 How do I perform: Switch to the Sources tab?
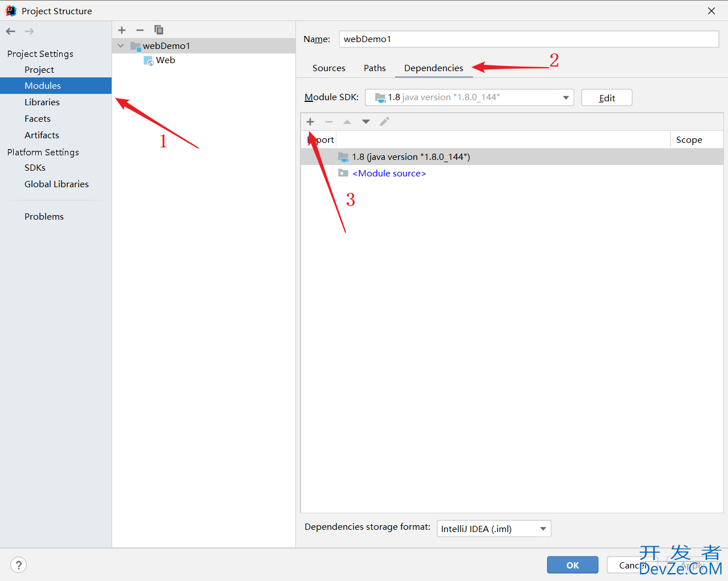pyautogui.click(x=329, y=68)
